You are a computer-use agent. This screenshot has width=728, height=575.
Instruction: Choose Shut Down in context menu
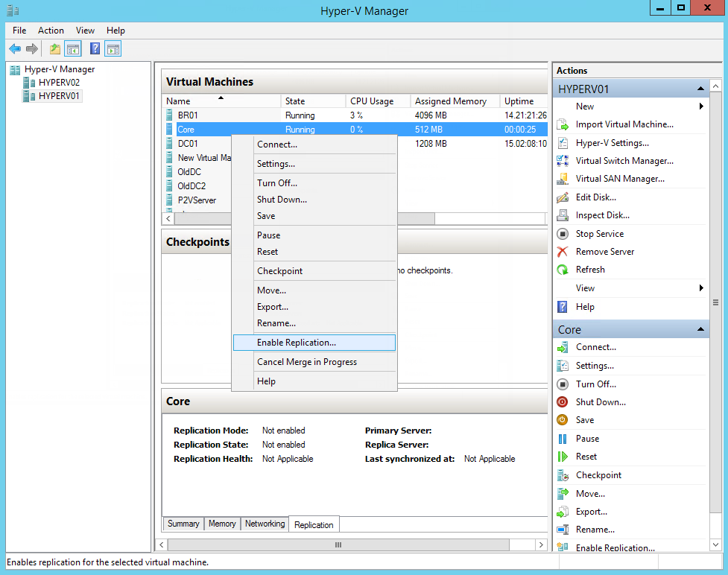[x=314, y=200]
